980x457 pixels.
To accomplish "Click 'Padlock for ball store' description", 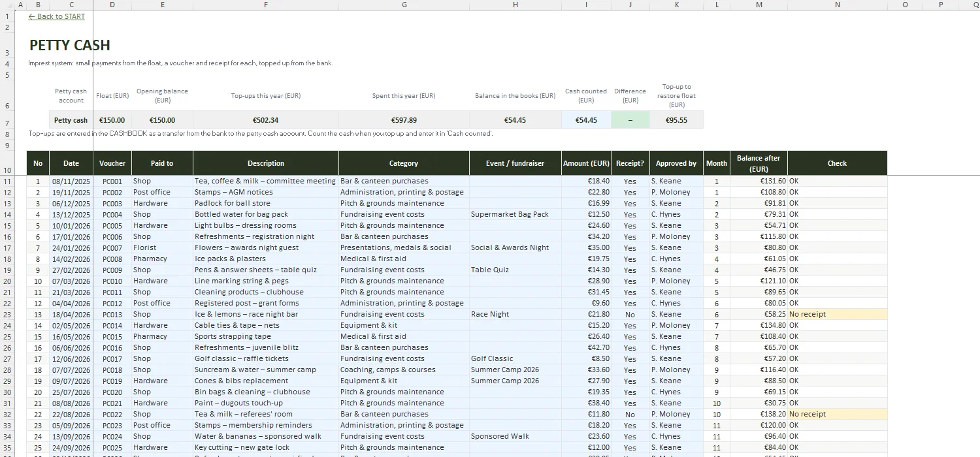I will (266, 203).
